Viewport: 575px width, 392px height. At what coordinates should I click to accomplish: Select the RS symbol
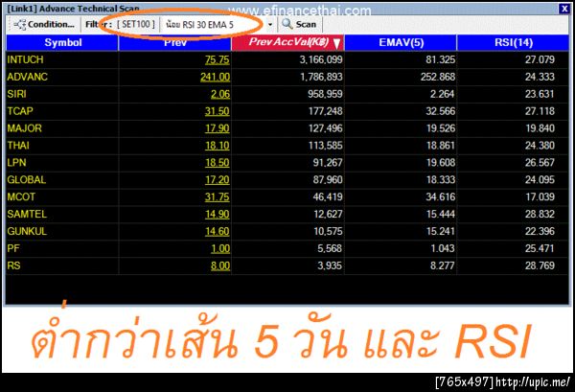click(13, 265)
